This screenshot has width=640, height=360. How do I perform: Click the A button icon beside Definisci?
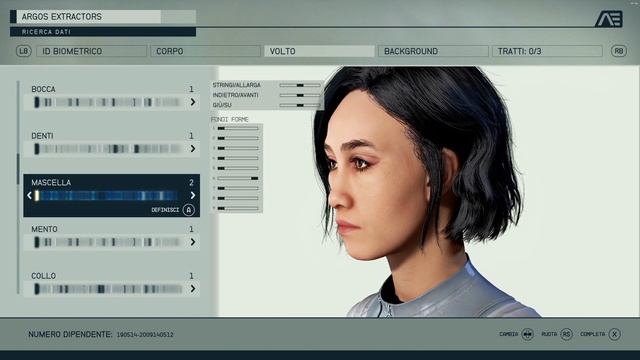(x=188, y=210)
